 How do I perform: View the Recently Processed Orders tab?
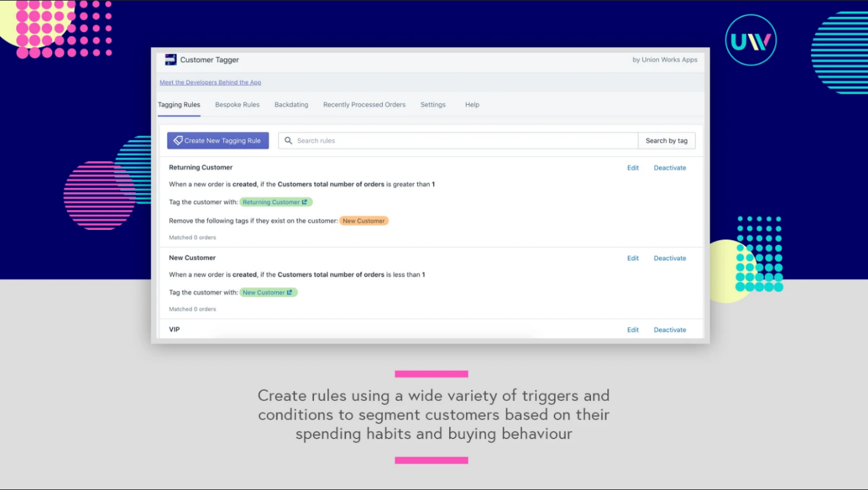point(364,105)
